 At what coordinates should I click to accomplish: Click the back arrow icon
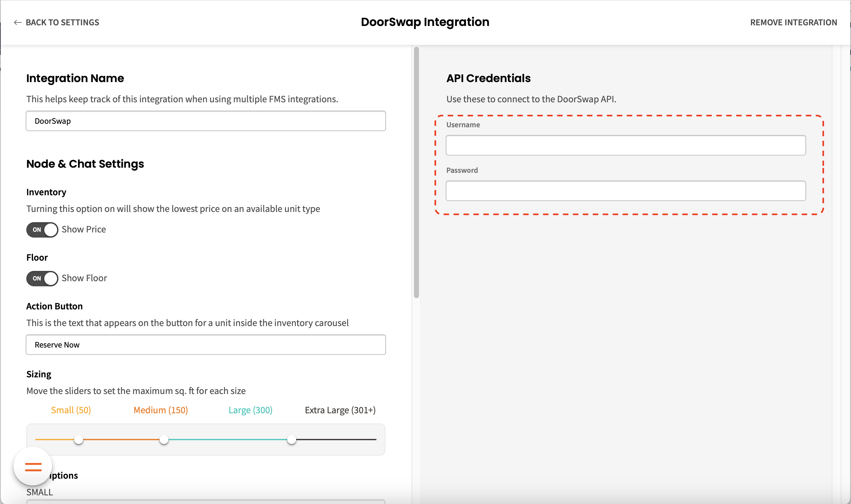18,22
